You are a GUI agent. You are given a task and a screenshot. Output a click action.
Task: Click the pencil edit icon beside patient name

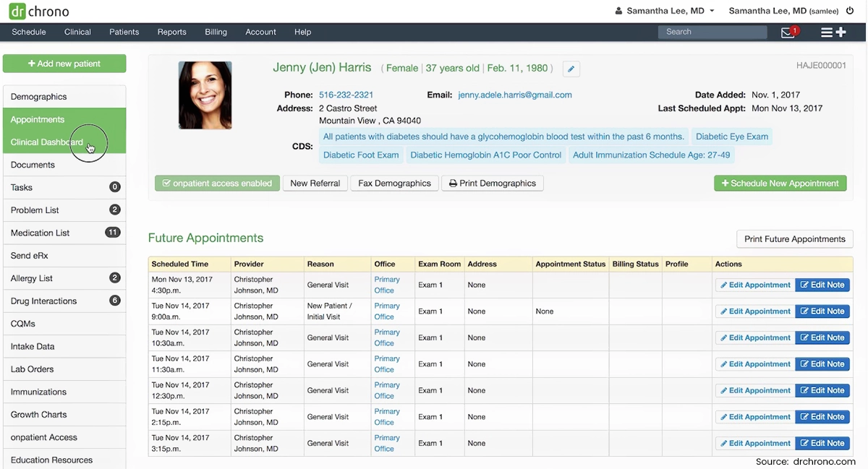tap(571, 69)
